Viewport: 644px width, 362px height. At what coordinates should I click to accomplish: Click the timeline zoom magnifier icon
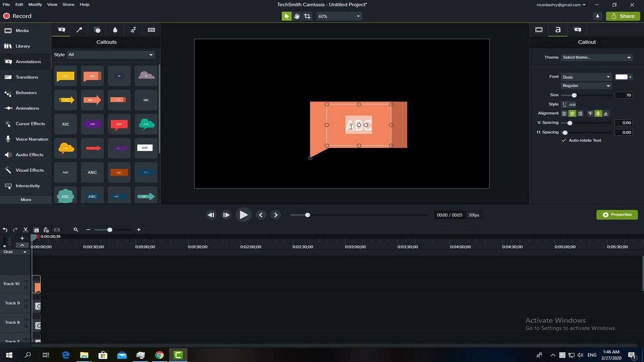point(76,230)
